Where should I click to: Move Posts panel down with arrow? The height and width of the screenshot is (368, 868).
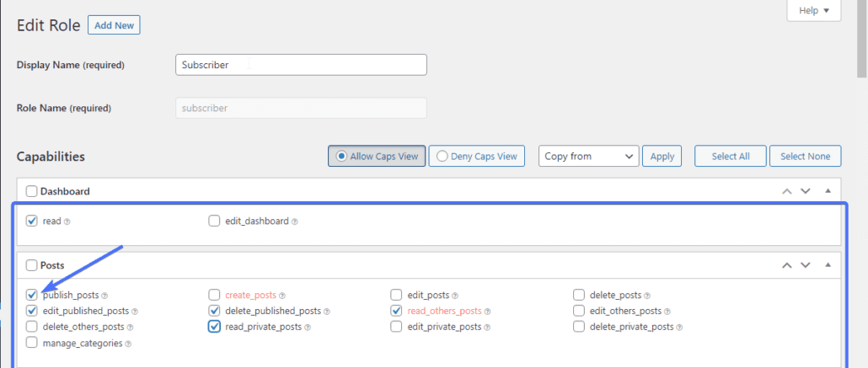pos(806,265)
